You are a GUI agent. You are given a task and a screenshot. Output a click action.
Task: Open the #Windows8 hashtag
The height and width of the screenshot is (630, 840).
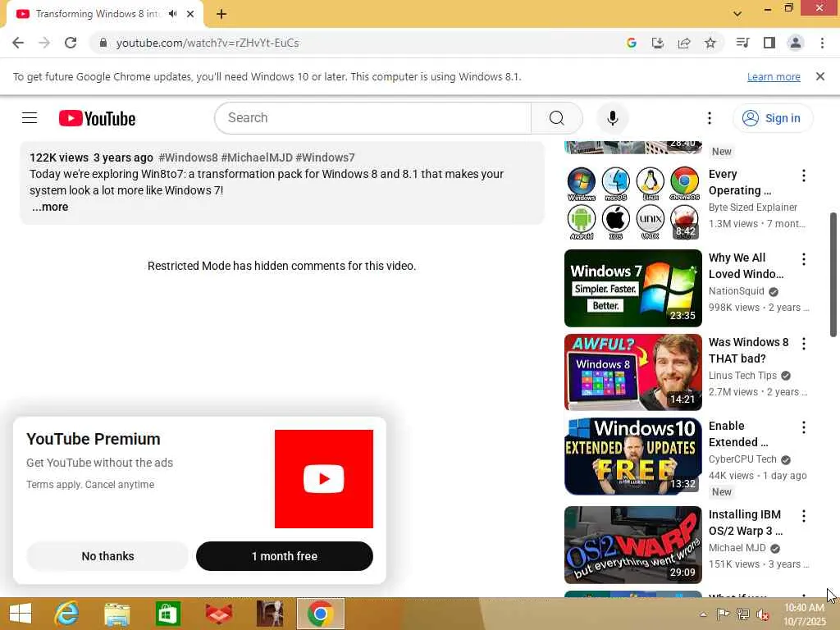click(188, 157)
